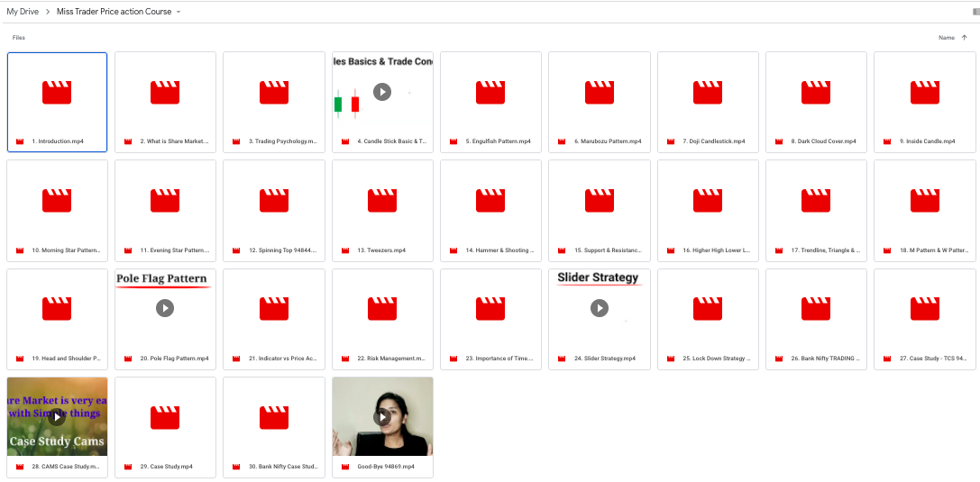Go to My Drive in breadcrumb

click(24, 12)
